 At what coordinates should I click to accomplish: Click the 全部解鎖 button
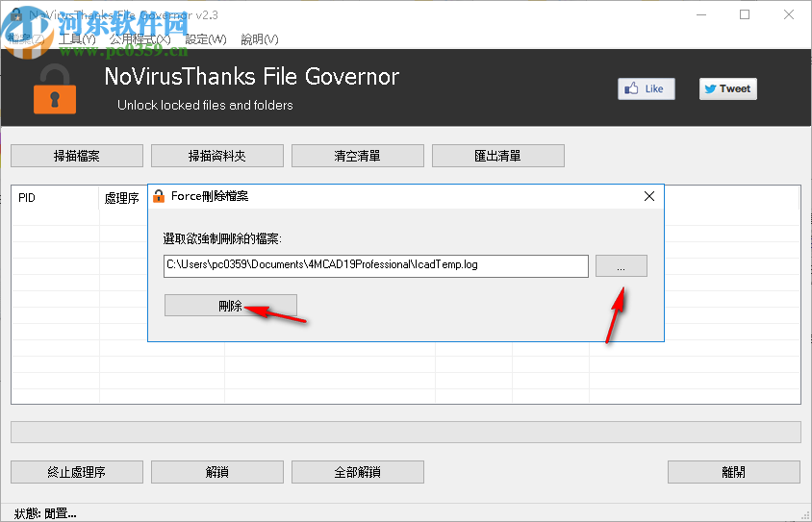click(357, 472)
